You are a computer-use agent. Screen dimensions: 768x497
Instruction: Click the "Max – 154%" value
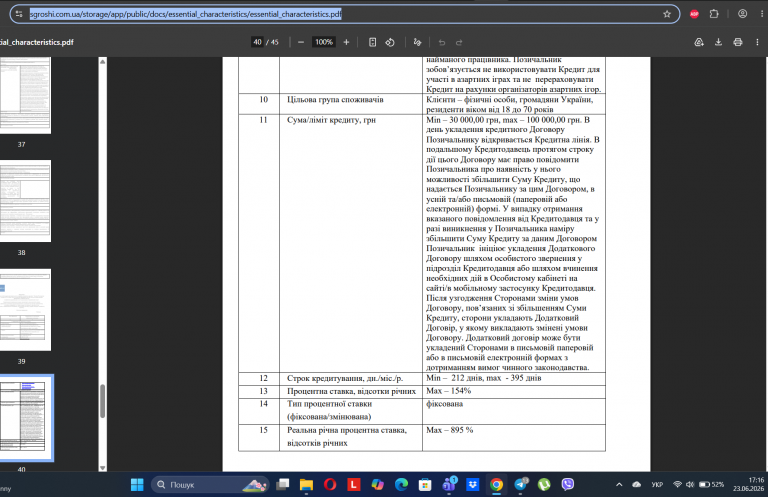pyautogui.click(x=448, y=391)
